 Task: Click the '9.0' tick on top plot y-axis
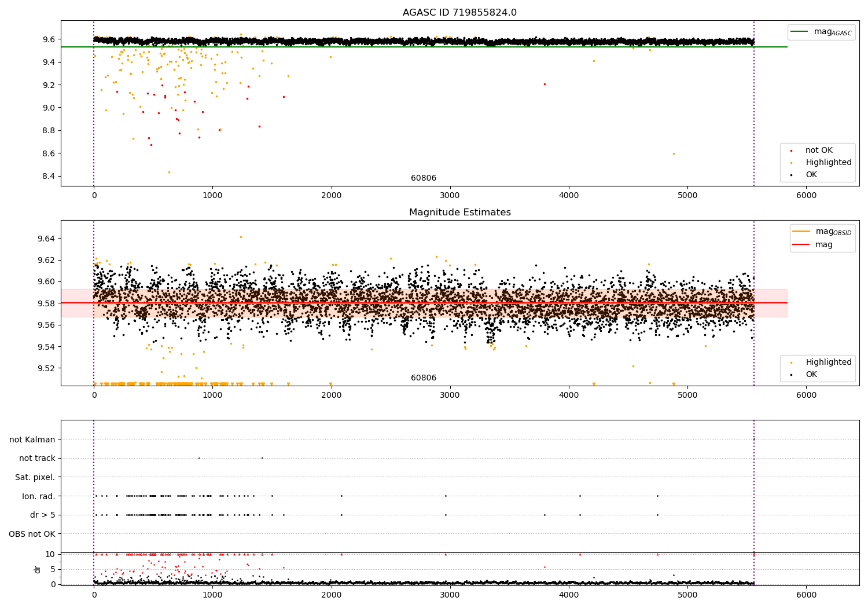[49, 108]
